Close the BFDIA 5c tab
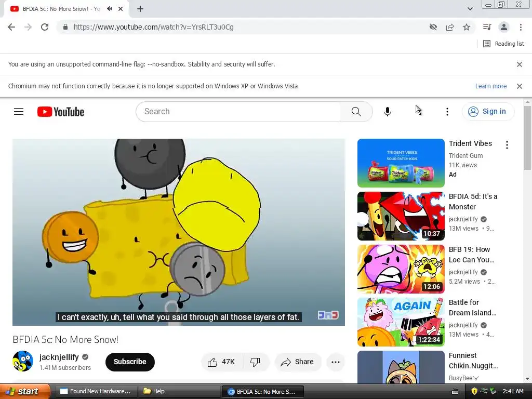532x399 pixels. [121, 9]
